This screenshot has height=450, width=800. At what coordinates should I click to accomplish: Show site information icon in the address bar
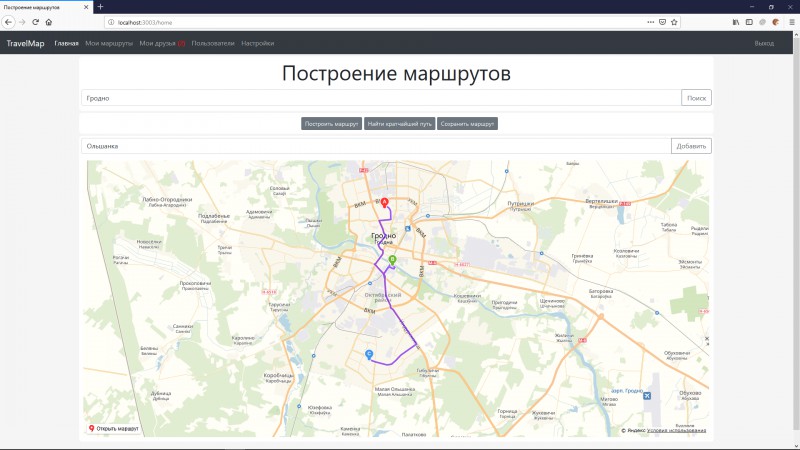coord(111,22)
